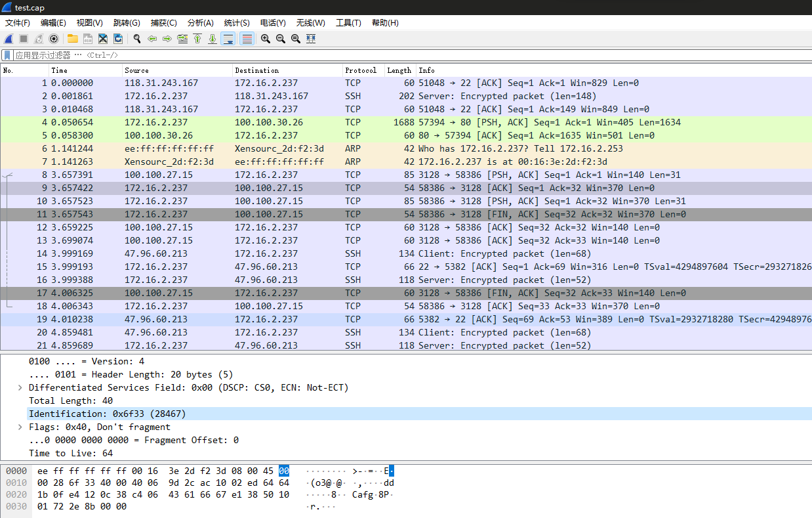Toggle packet list colorization
Viewport: 812px width, 518px height.
[x=247, y=39]
